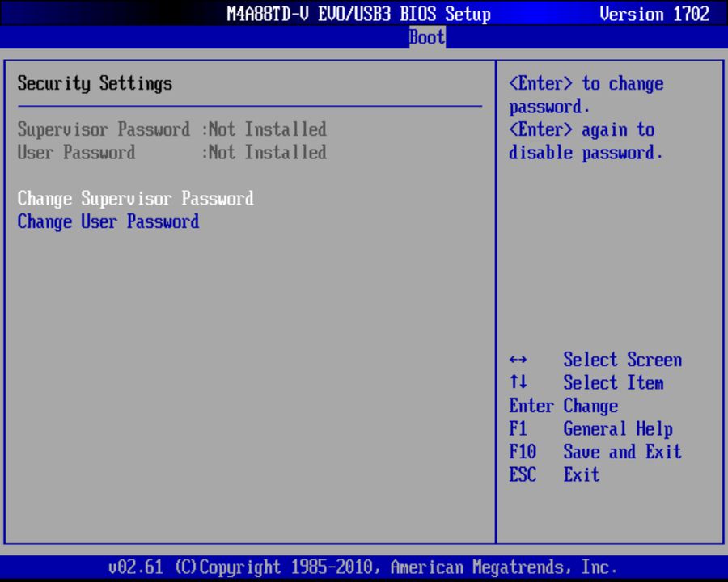Viewport: 728px width, 582px height.
Task: Select Change Supervisor Password
Action: tap(134, 198)
